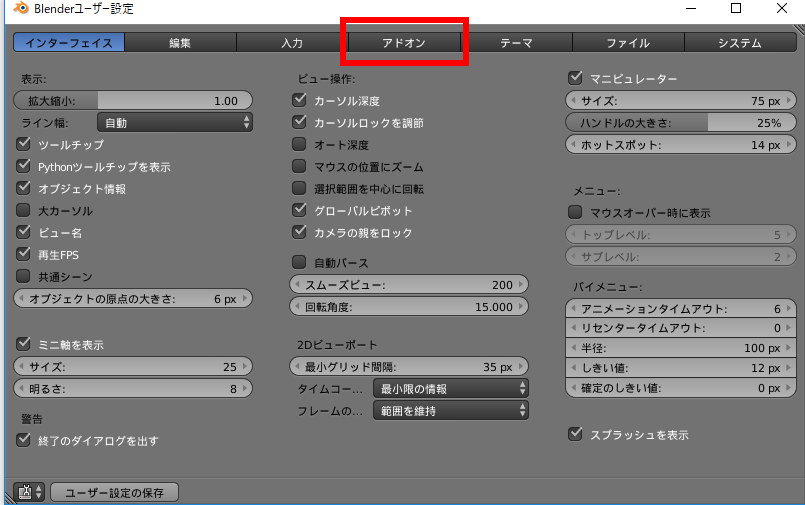Click the パイメニュー: section label

click(x=607, y=287)
